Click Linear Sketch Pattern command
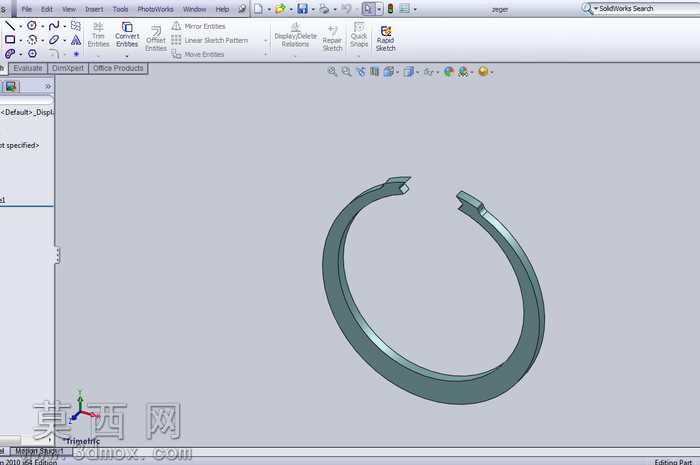The image size is (700, 465). (210, 40)
